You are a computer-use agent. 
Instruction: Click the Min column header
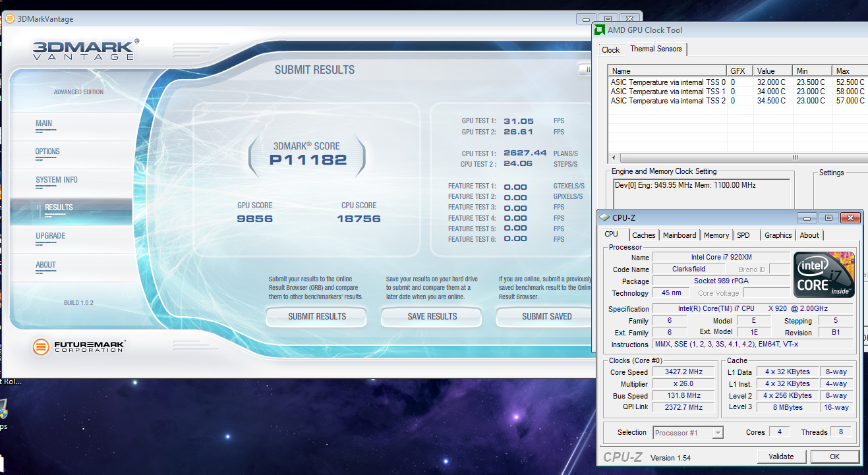(x=813, y=70)
